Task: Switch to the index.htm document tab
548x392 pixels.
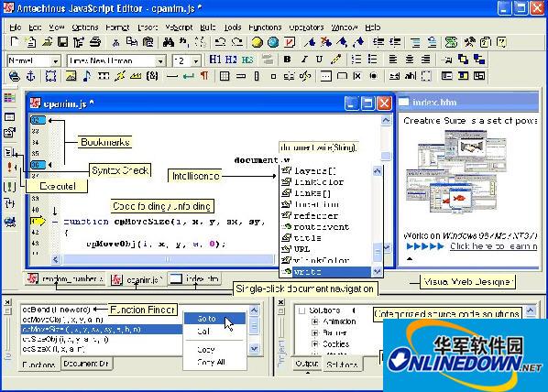Action: (194, 278)
